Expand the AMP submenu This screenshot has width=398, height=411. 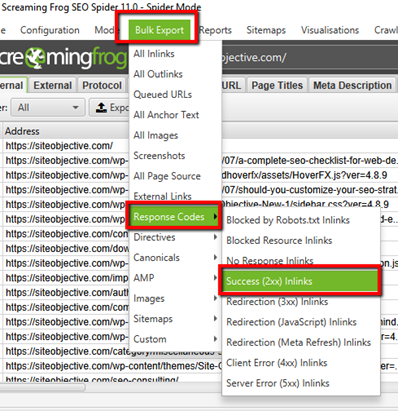(x=175, y=278)
